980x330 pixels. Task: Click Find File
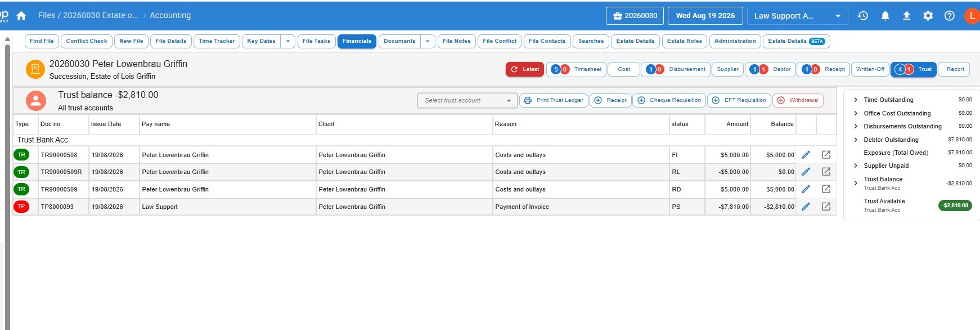[x=42, y=41]
